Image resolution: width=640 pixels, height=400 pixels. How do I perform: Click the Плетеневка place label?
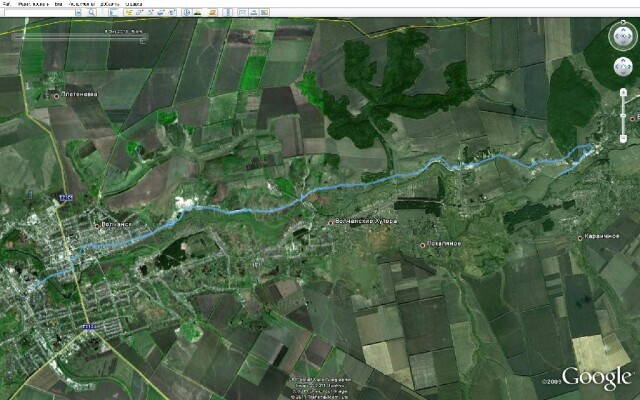click(x=79, y=94)
